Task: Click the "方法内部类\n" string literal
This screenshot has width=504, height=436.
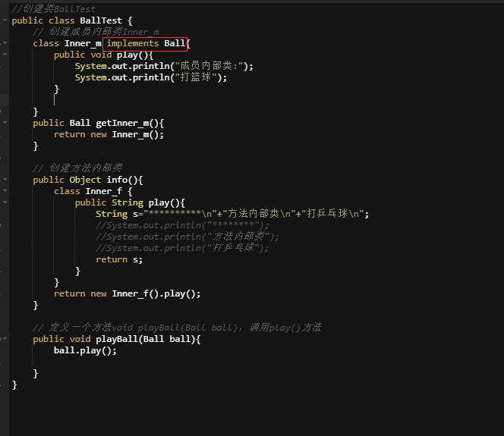Action: point(260,214)
